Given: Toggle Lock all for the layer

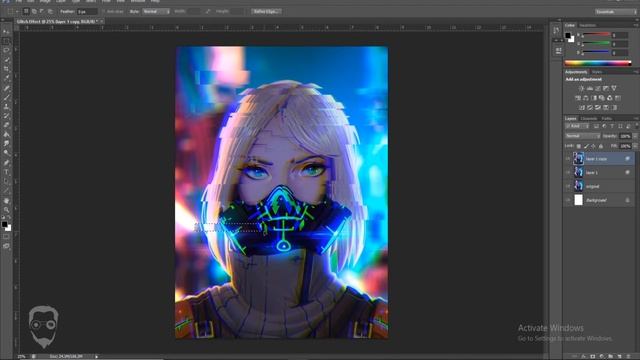Looking at the screenshot, I should point(600,146).
